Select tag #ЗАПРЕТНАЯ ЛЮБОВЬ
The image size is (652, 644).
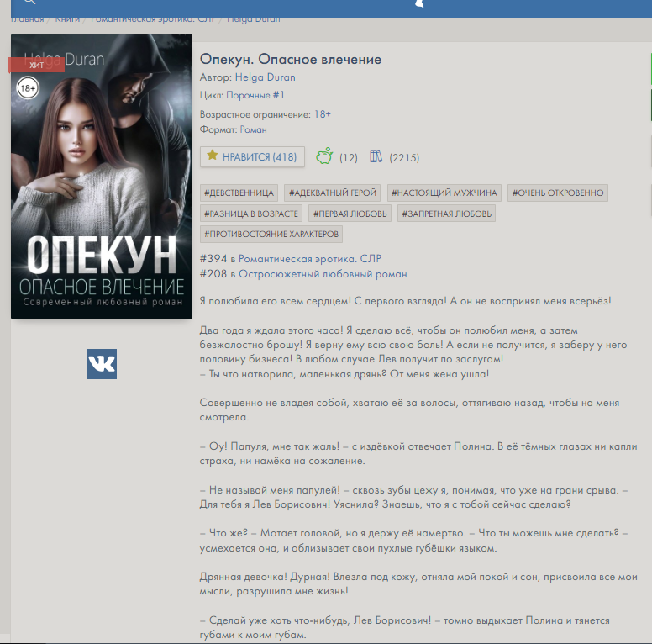(447, 214)
